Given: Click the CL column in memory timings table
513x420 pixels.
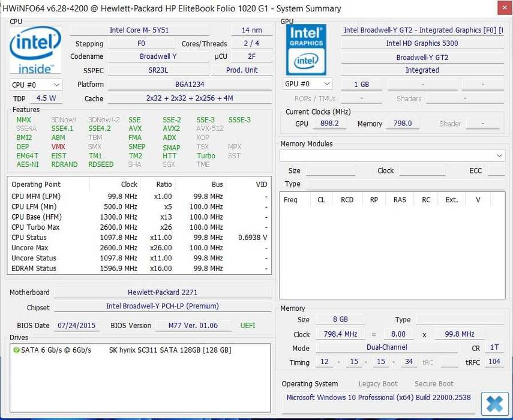Looking at the screenshot, I should tap(321, 200).
